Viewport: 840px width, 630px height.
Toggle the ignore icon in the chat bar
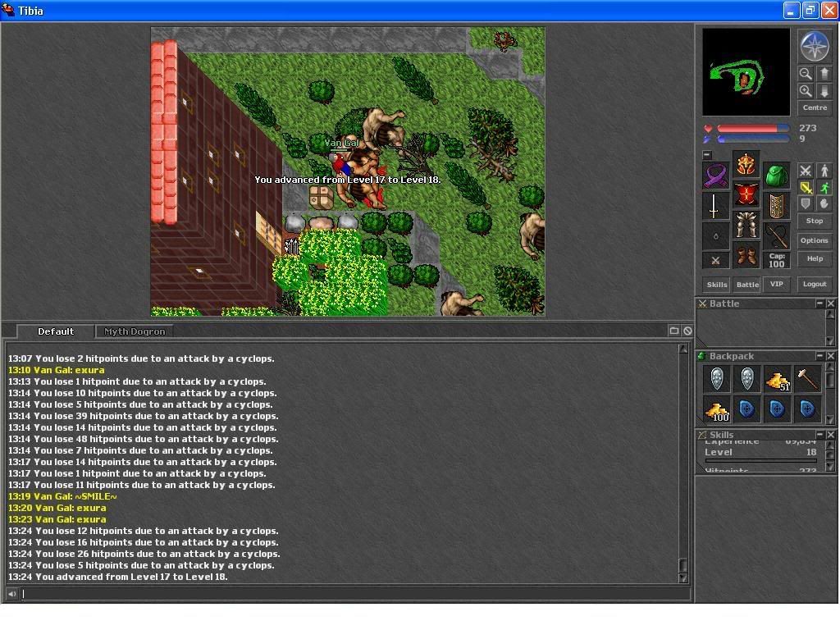pos(688,331)
